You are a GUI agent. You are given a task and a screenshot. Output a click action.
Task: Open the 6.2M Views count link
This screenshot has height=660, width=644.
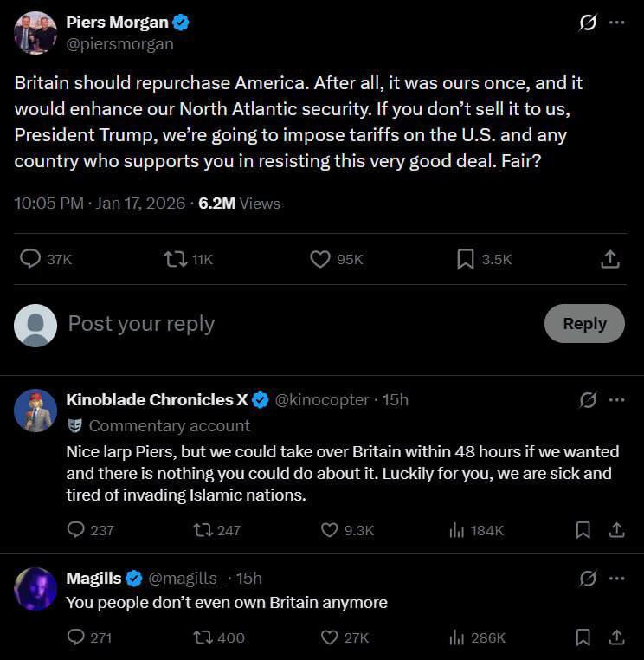coord(239,204)
